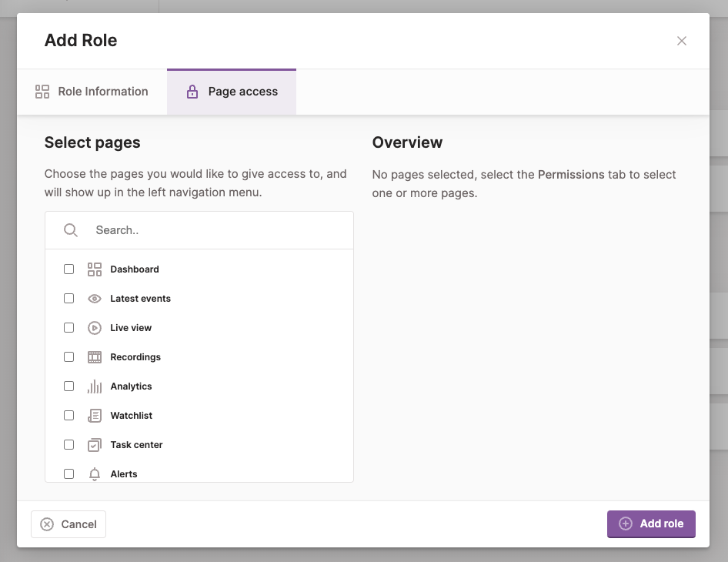Viewport: 728px width, 562px height.
Task: Click the lock icon on the Page access tab
Action: tap(192, 91)
